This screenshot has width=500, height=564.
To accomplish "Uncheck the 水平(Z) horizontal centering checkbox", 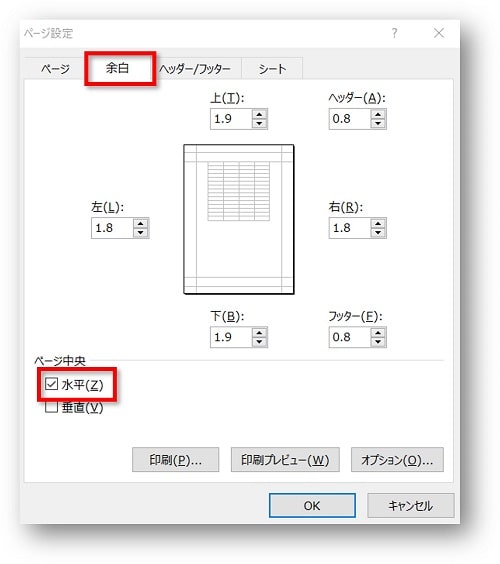I will pyautogui.click(x=51, y=384).
